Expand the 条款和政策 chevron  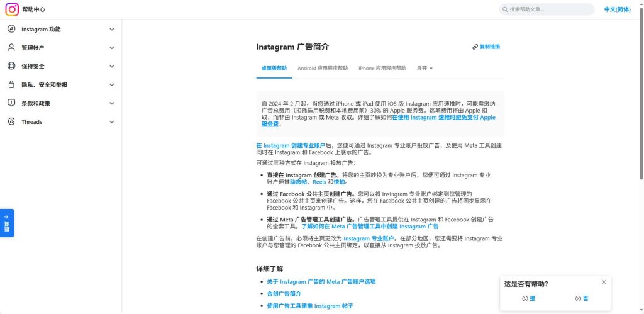[x=112, y=103]
